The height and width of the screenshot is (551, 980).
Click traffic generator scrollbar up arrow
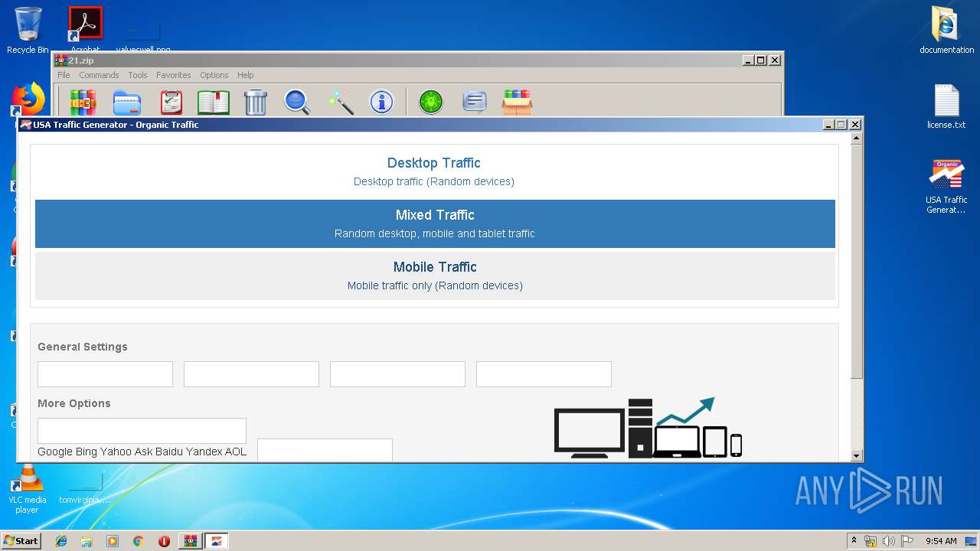tap(857, 139)
